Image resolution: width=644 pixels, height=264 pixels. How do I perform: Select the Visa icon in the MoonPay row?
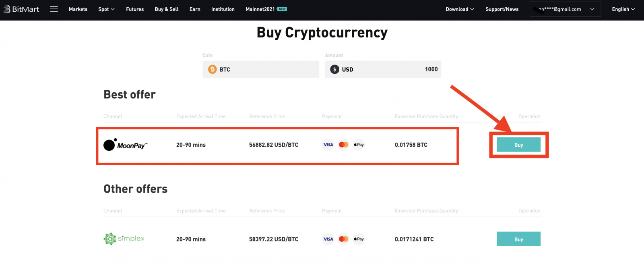[x=328, y=145]
